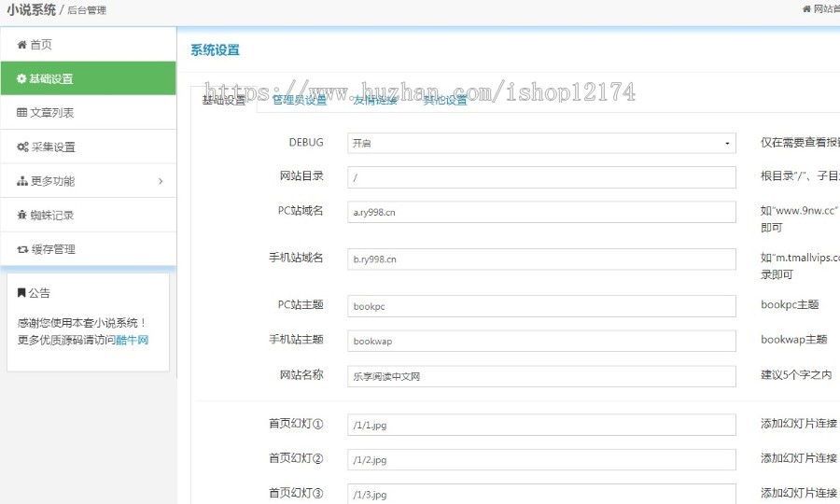Open 首页 in the sidebar
This screenshot has height=504, width=840.
coord(89,45)
